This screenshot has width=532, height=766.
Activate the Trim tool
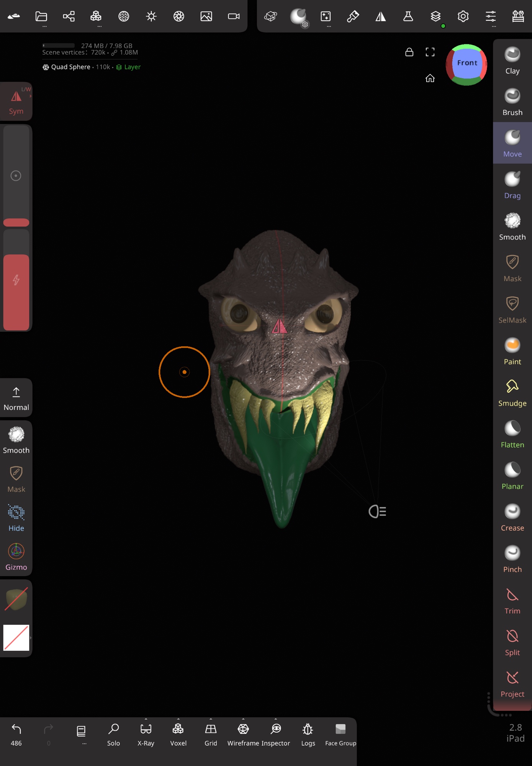pyautogui.click(x=512, y=601)
